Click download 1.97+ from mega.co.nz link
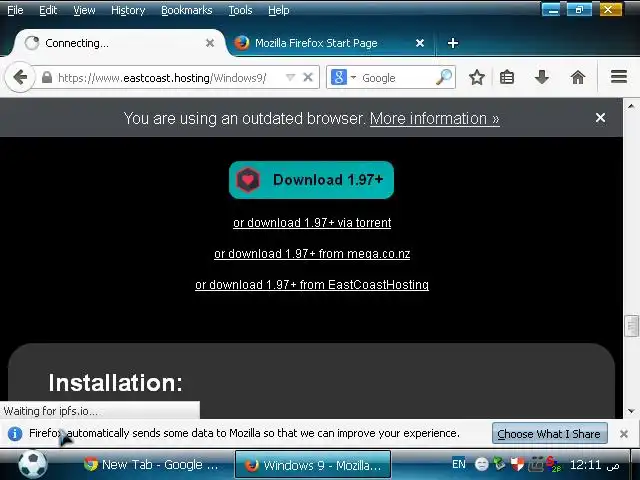This screenshot has height=480, width=640. coord(312,254)
